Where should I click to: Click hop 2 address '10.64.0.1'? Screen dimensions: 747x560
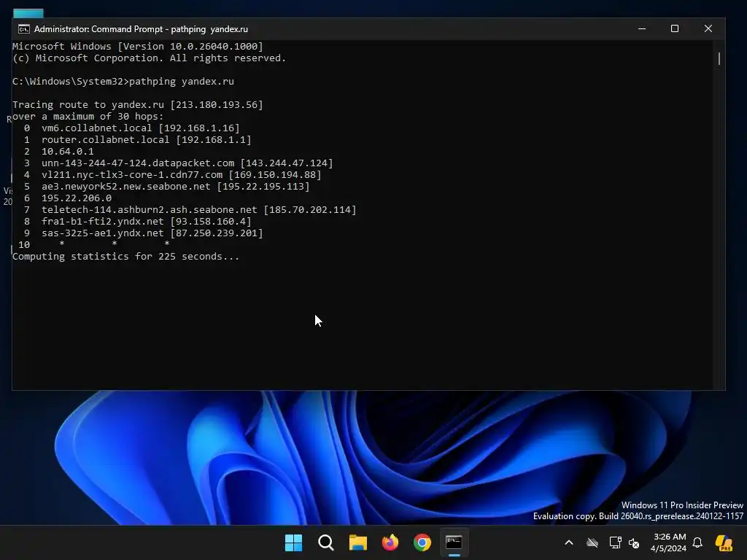[68, 152]
